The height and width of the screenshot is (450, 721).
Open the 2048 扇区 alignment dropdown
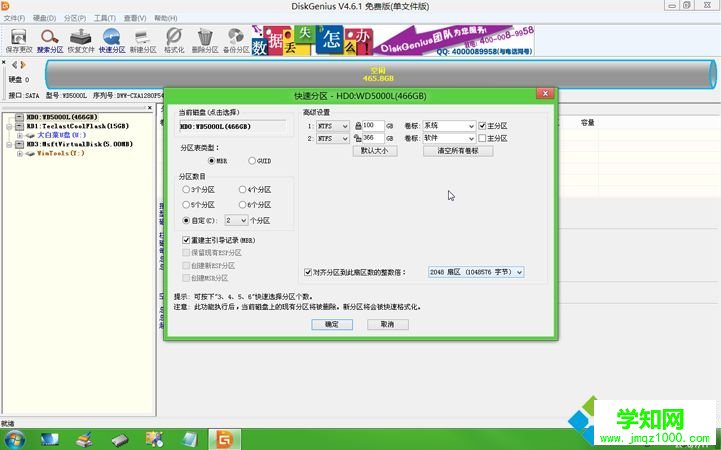(x=475, y=272)
